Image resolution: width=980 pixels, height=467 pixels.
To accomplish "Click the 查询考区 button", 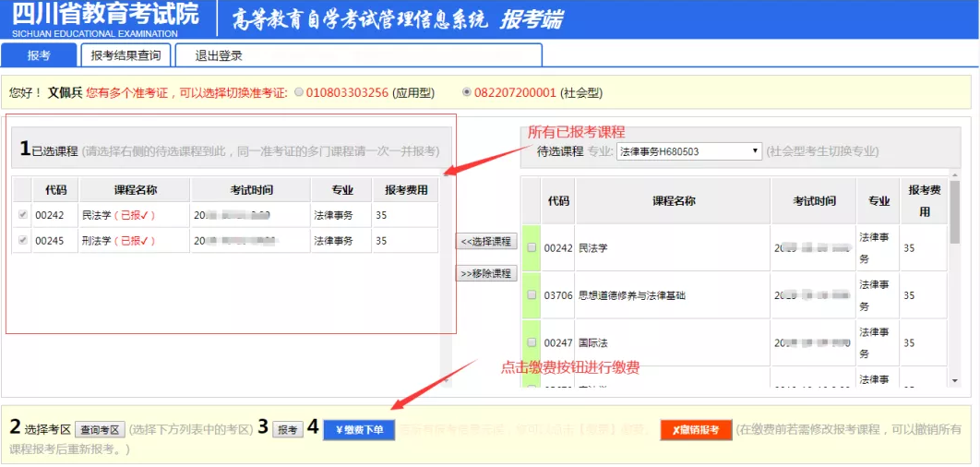I will (x=101, y=429).
